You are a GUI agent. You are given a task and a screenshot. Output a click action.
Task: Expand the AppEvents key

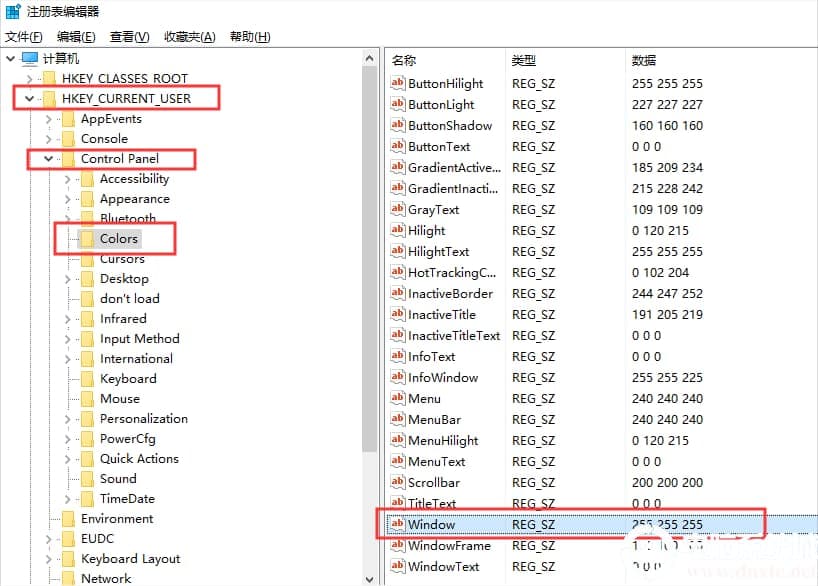[x=48, y=118]
